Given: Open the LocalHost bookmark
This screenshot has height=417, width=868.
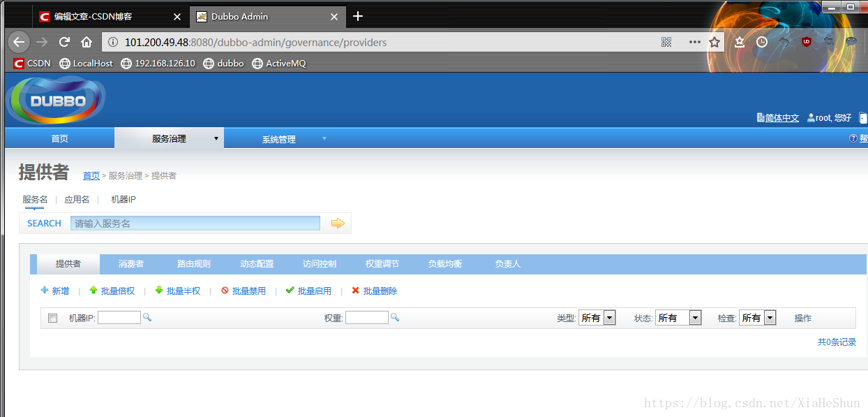Looking at the screenshot, I should (x=87, y=63).
